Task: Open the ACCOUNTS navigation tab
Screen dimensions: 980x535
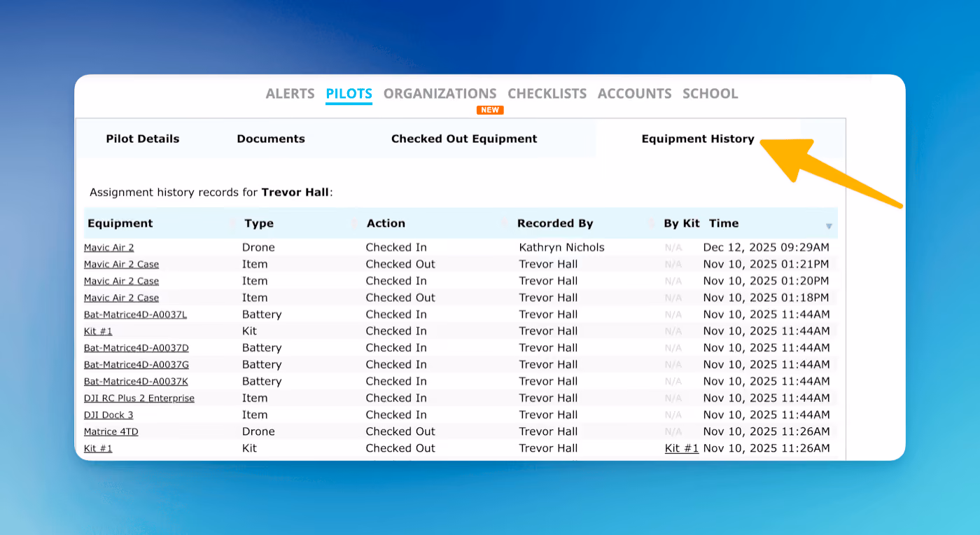Action: click(634, 94)
